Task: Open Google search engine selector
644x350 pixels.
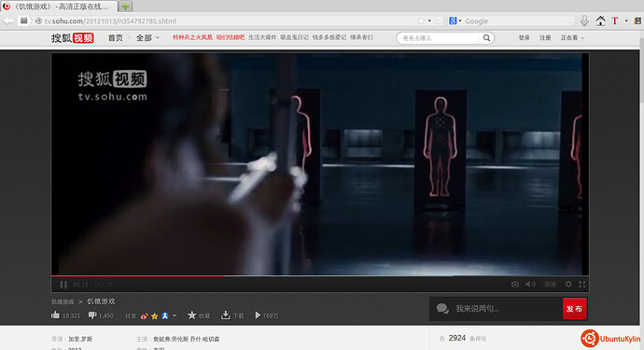Action: [455, 21]
